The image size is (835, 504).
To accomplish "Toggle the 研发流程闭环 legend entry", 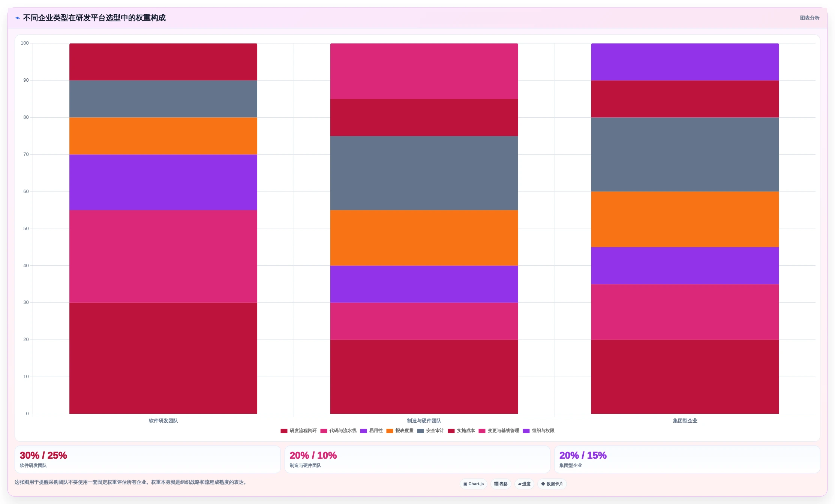I will coord(298,431).
